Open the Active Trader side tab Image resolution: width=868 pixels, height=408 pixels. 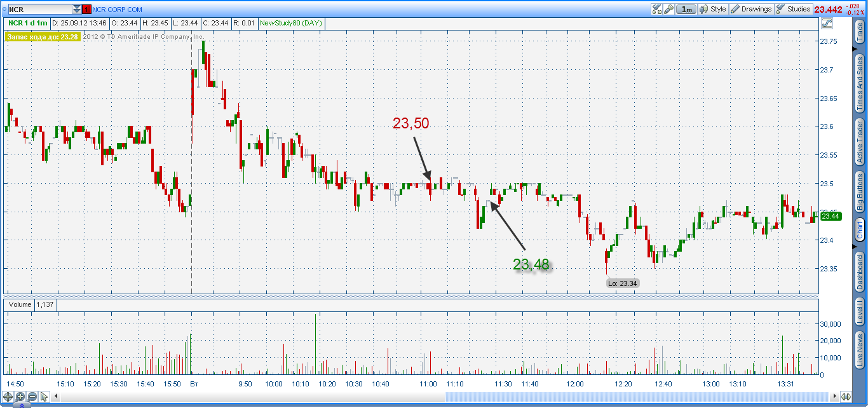pyautogui.click(x=860, y=142)
